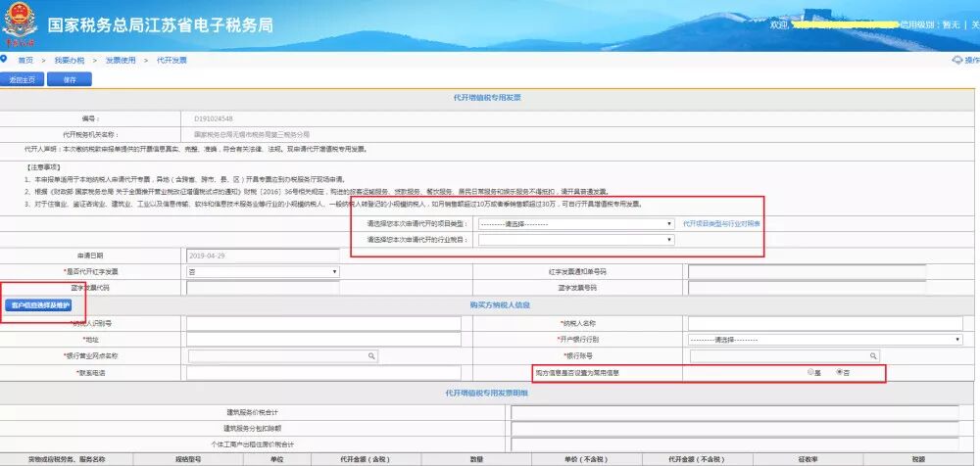Click the tax bureau emblem logo
Screen dimensions: 980x466
click(x=20, y=24)
